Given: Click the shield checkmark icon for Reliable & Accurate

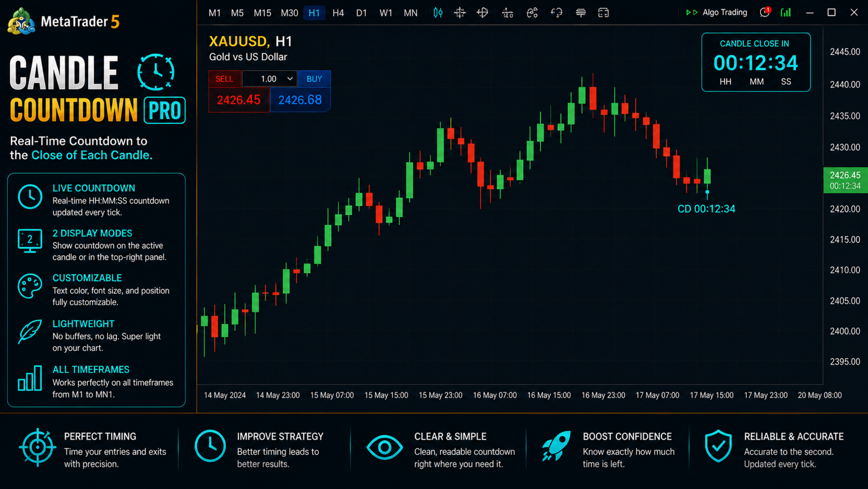Looking at the screenshot, I should 718,446.
